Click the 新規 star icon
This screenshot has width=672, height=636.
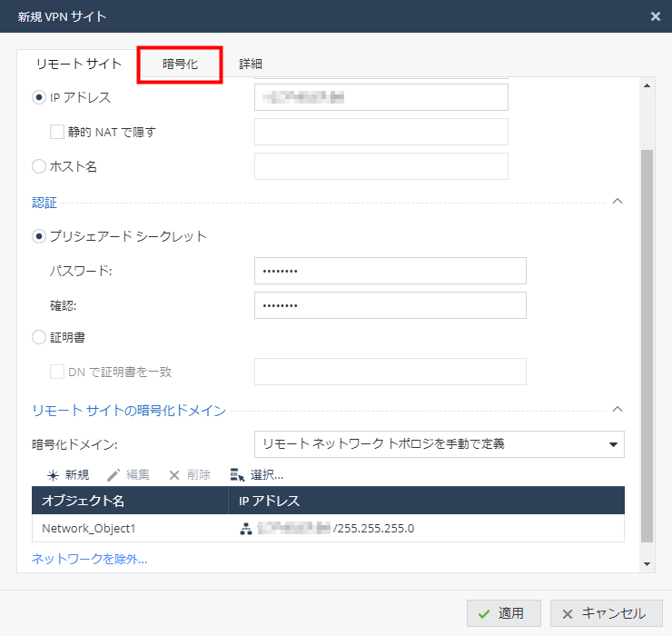(x=53, y=475)
